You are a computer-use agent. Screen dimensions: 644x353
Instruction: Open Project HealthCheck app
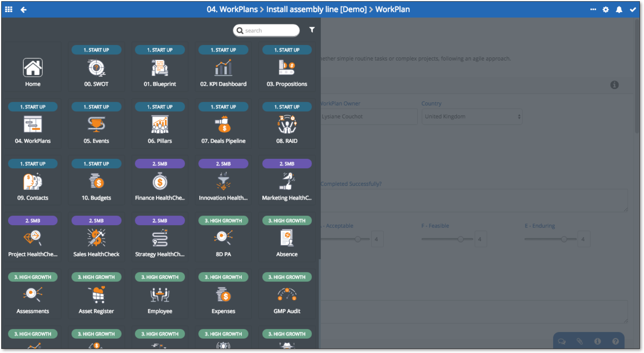(33, 237)
